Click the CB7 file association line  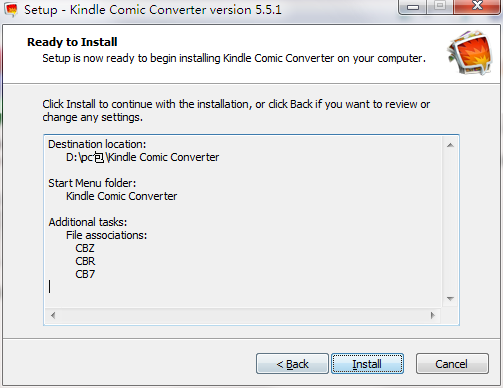(85, 274)
